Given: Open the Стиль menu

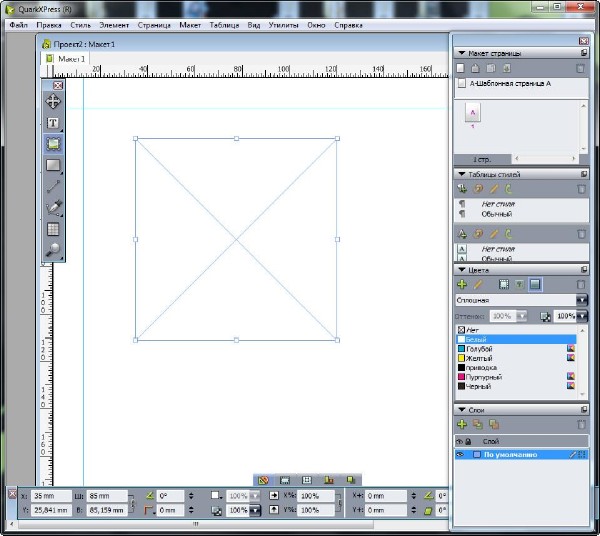Looking at the screenshot, I should point(80,24).
